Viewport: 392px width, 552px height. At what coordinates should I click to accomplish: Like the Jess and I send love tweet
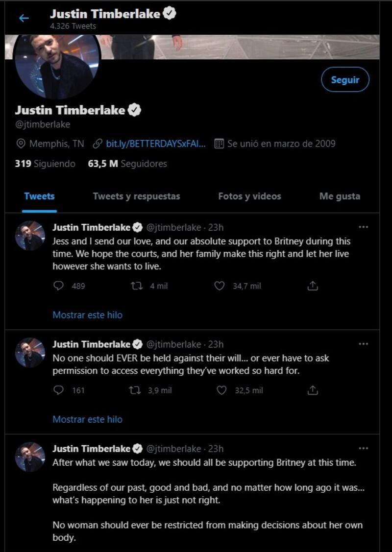click(220, 286)
